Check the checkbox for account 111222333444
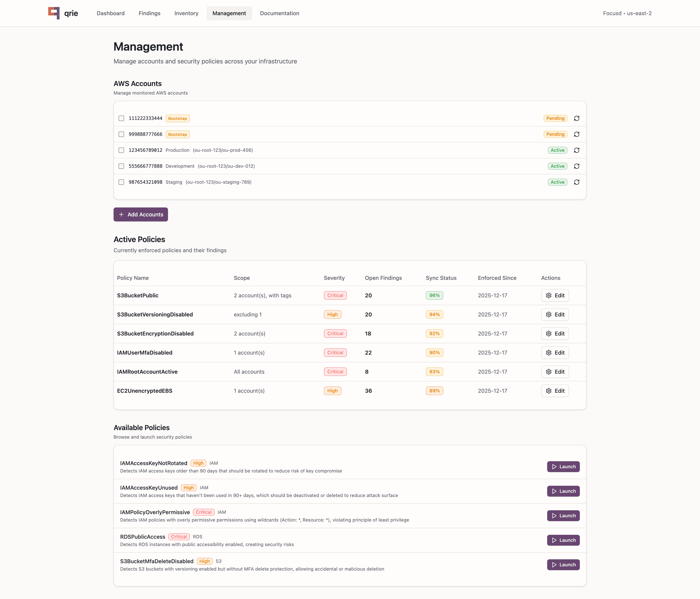 pos(121,118)
